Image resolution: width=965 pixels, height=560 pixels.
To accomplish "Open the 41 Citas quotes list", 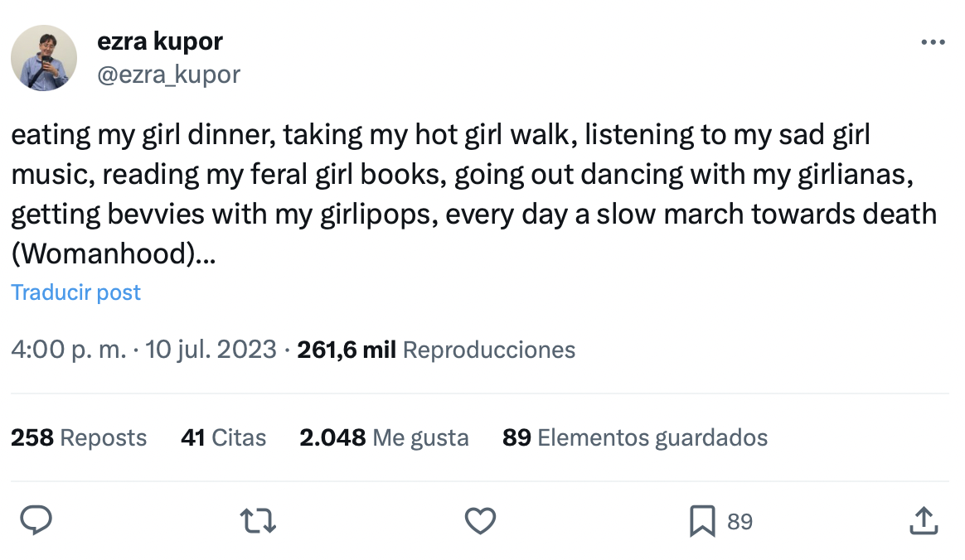I will [x=223, y=437].
